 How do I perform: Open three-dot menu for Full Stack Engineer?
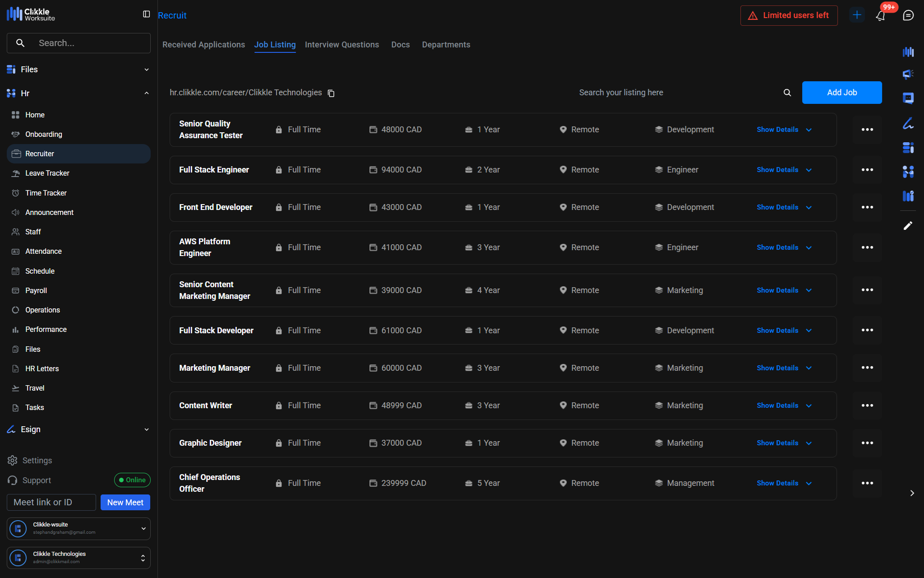(867, 170)
